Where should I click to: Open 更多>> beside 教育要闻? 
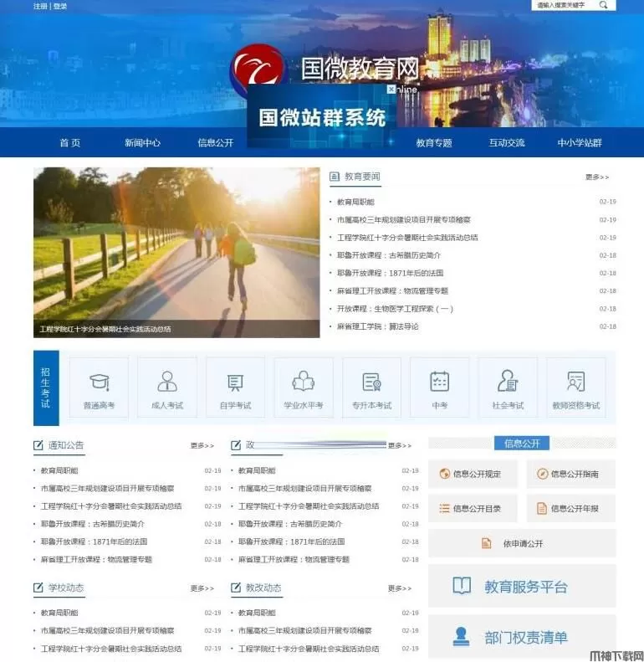pos(596,177)
